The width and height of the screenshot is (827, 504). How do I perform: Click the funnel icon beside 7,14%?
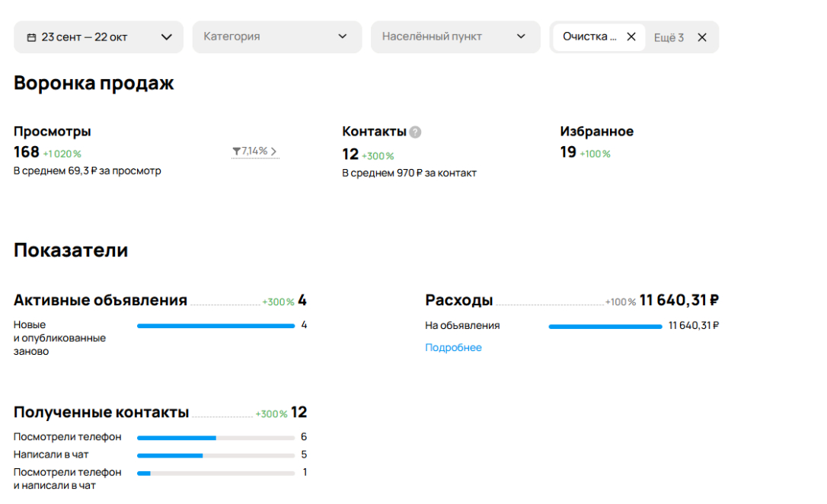pyautogui.click(x=236, y=152)
